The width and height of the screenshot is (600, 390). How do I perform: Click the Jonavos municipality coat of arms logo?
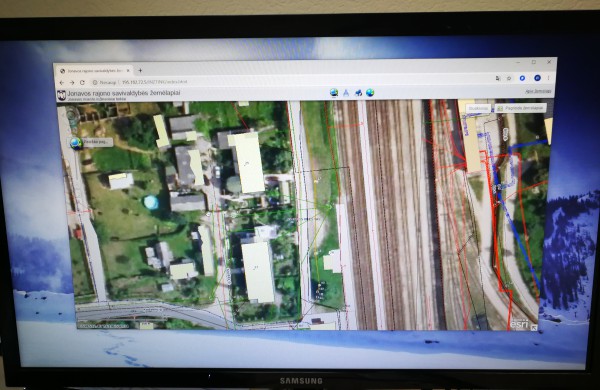tap(61, 95)
